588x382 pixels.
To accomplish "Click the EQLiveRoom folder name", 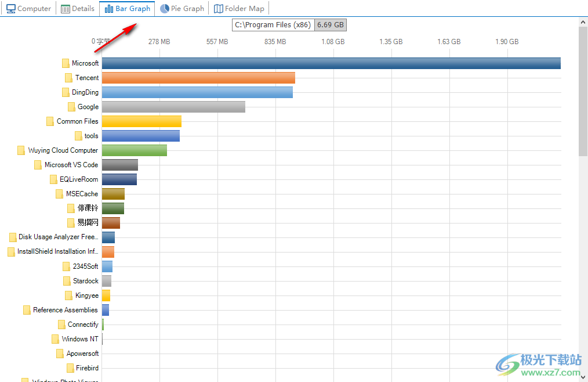I will coord(79,179).
